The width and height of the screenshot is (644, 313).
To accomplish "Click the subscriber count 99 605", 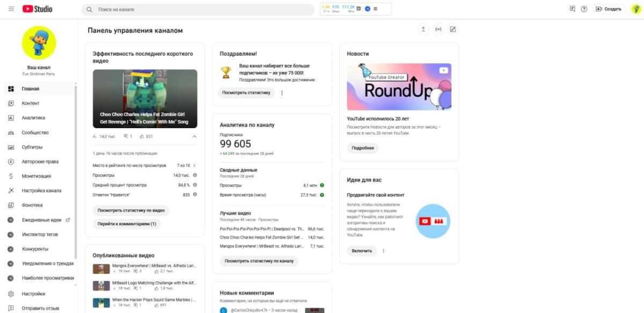I will 236,144.
